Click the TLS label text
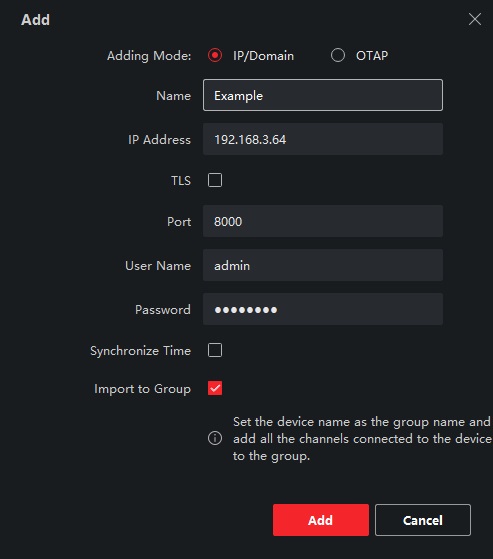 181,180
